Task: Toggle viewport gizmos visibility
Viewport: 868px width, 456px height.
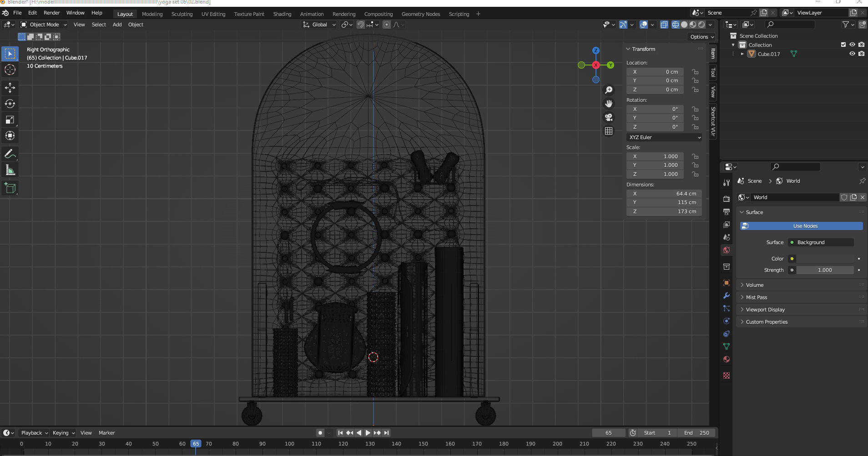Action: (x=623, y=25)
